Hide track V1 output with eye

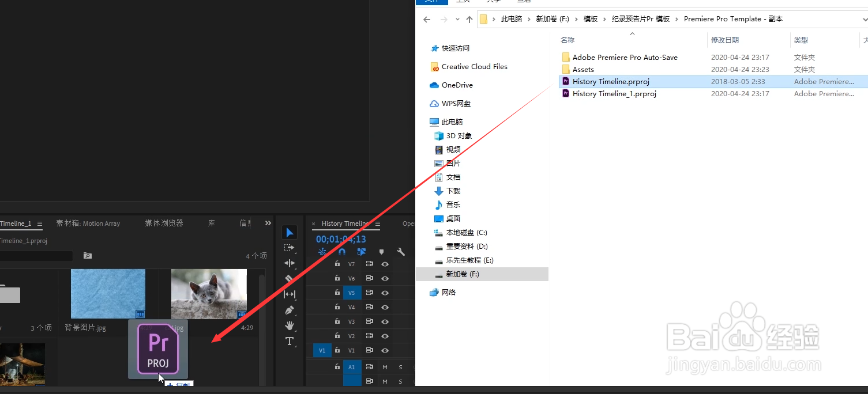[x=385, y=350]
